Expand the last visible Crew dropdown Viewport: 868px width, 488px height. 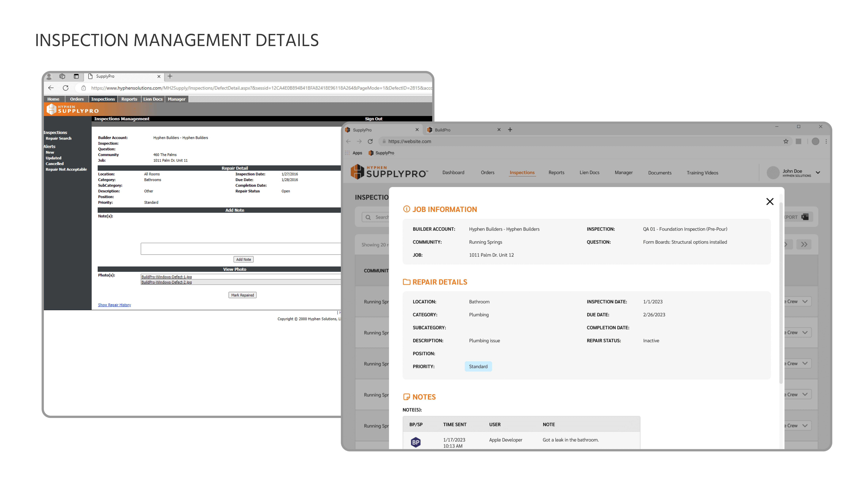805,426
